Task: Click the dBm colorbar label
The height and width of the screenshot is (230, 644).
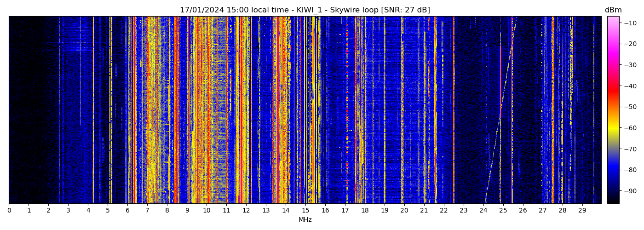Action: [613, 10]
